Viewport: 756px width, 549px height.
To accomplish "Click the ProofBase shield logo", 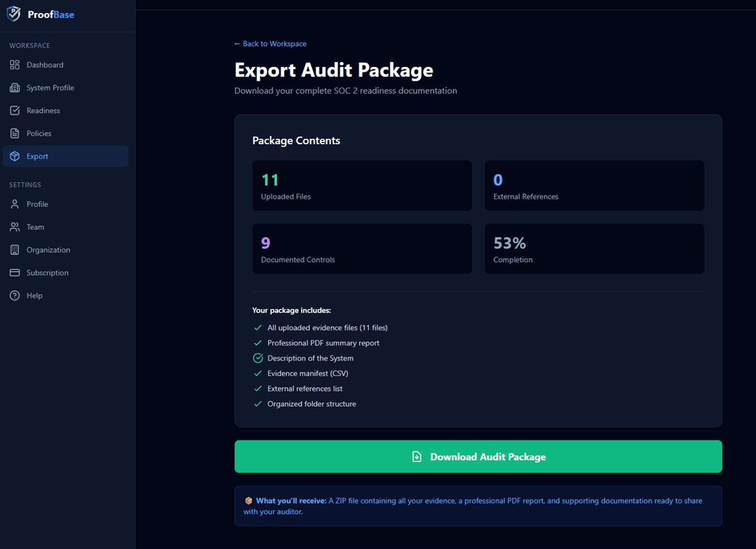I will pos(13,14).
